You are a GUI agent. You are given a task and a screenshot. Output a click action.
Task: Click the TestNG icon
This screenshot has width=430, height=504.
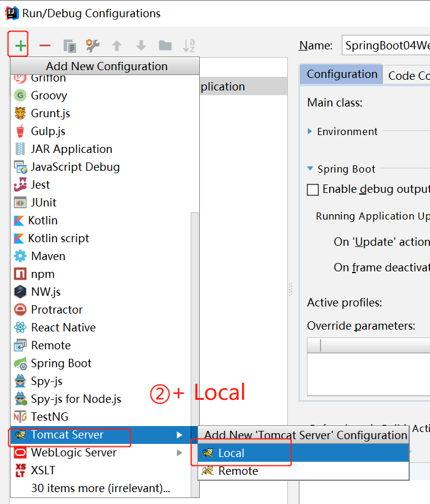tap(20, 417)
